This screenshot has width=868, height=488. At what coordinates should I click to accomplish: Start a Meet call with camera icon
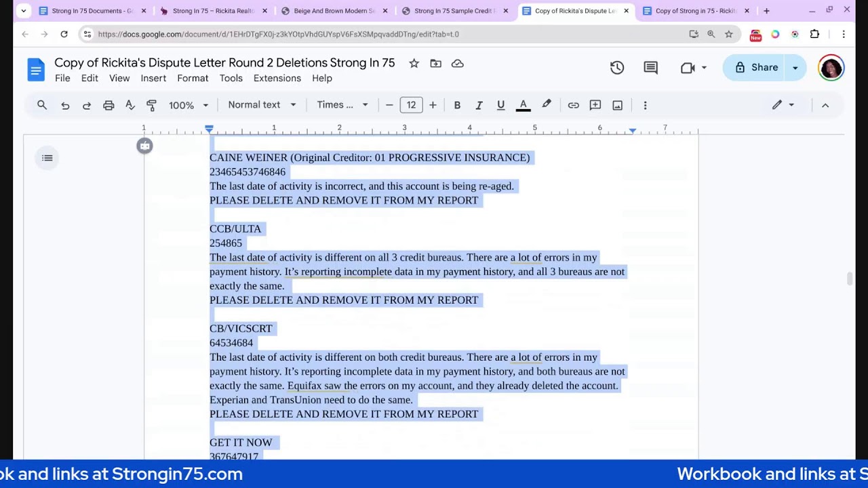coord(688,67)
